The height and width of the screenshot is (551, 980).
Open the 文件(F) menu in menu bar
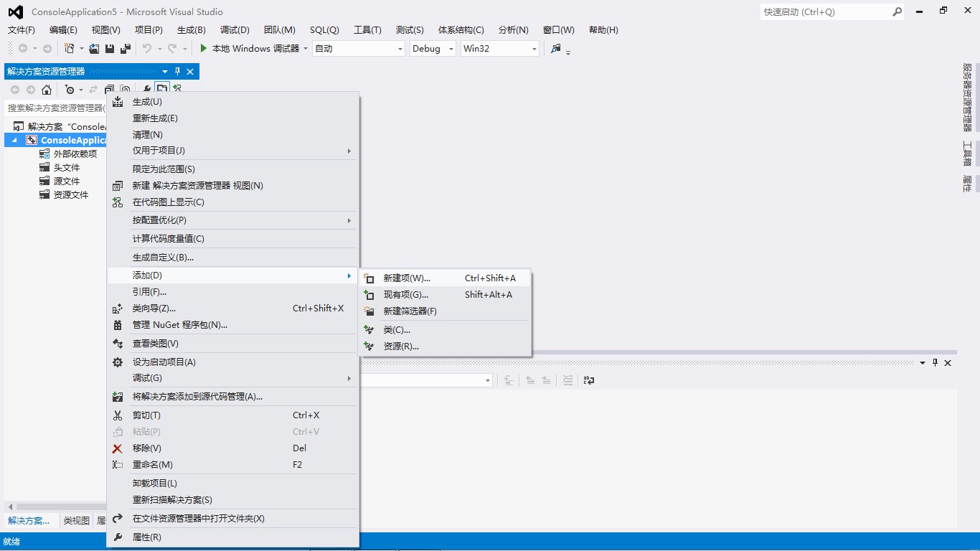coord(22,30)
